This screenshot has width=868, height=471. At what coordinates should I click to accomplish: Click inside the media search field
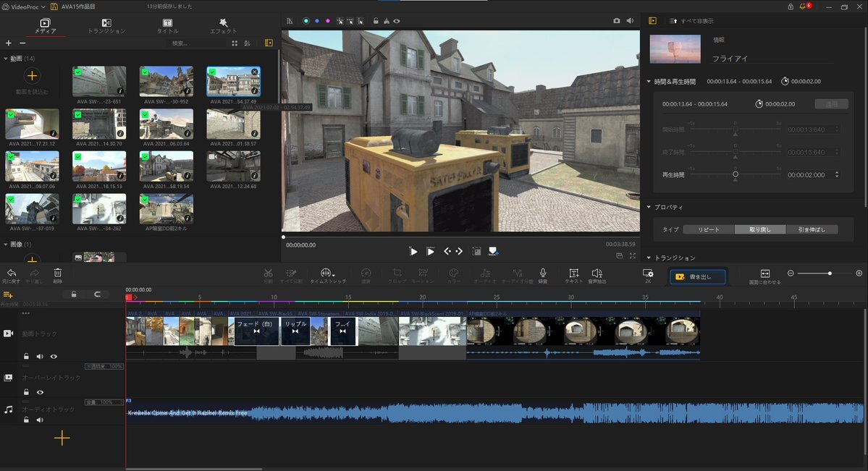click(194, 43)
